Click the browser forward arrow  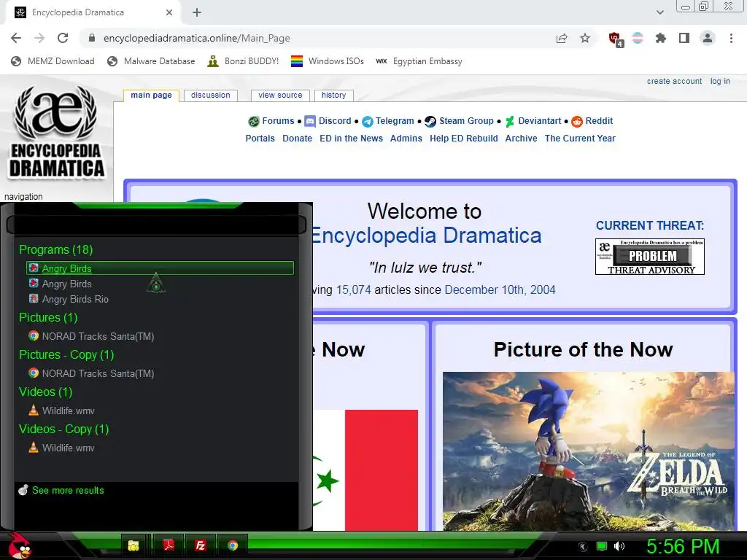39,38
